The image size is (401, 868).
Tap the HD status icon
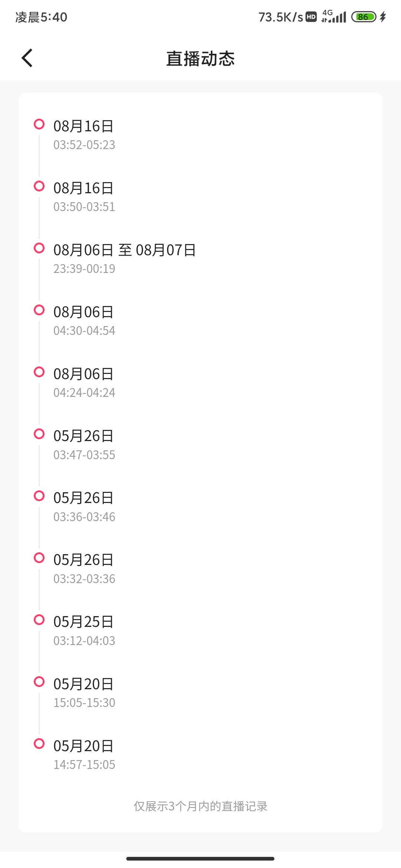pyautogui.click(x=311, y=17)
